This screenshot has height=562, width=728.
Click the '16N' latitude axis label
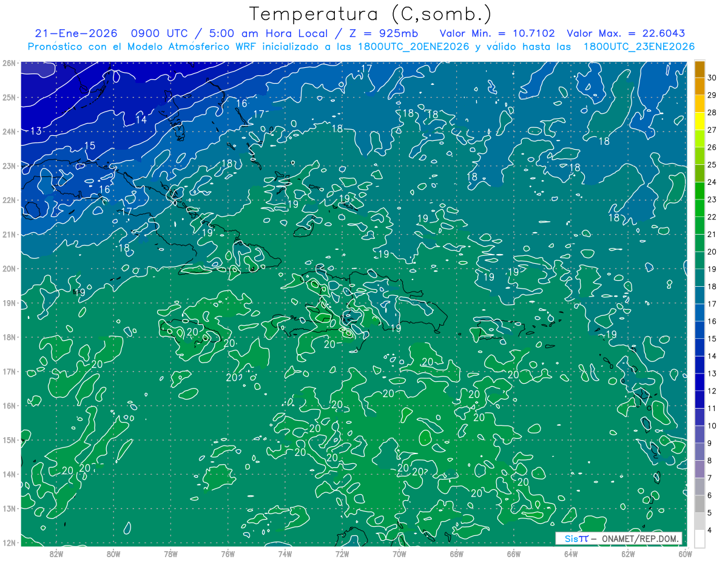tap(8, 406)
